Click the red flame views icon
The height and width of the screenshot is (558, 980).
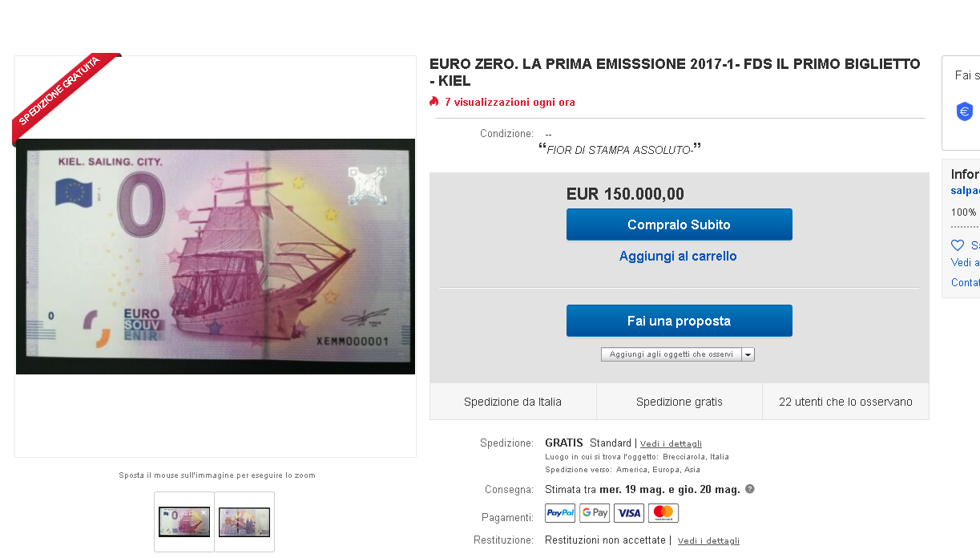pos(434,102)
